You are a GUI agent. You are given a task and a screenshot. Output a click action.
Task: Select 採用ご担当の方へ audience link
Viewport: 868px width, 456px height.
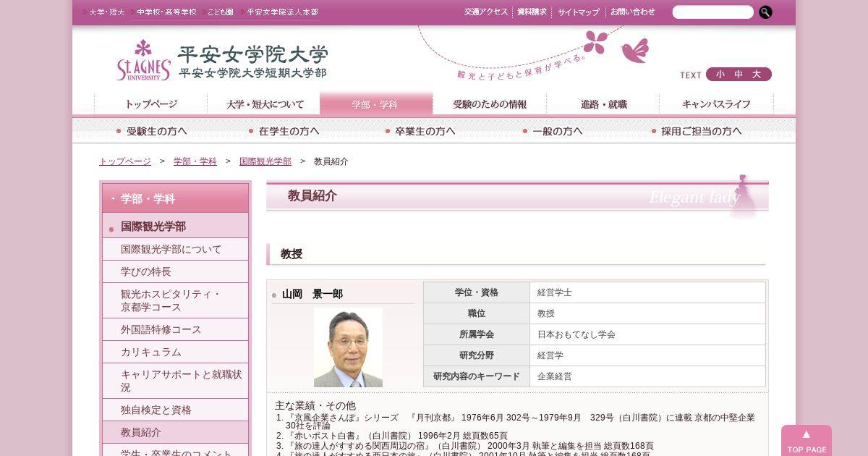(697, 131)
